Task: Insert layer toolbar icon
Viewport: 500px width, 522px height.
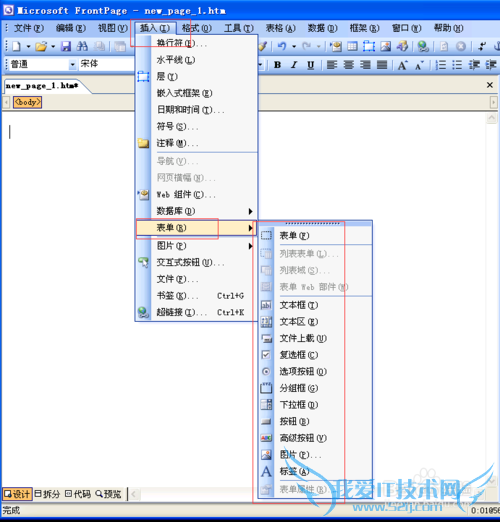Action: [x=369, y=46]
